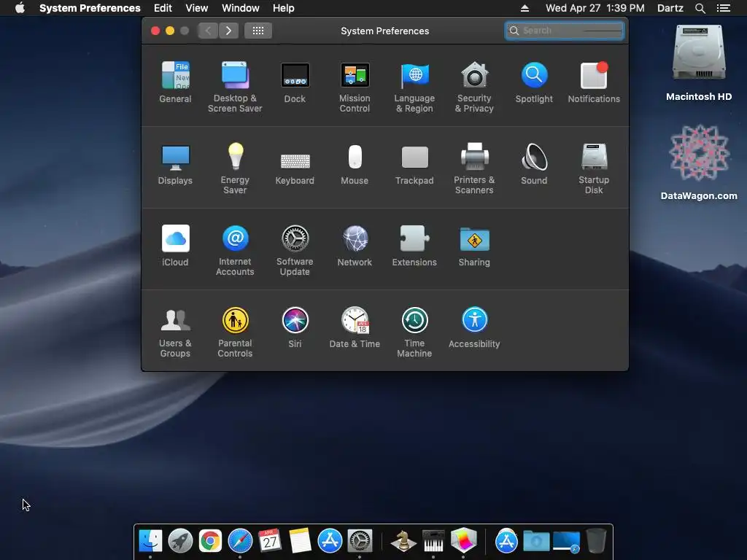Open Network preferences
The image size is (747, 560).
click(355, 245)
